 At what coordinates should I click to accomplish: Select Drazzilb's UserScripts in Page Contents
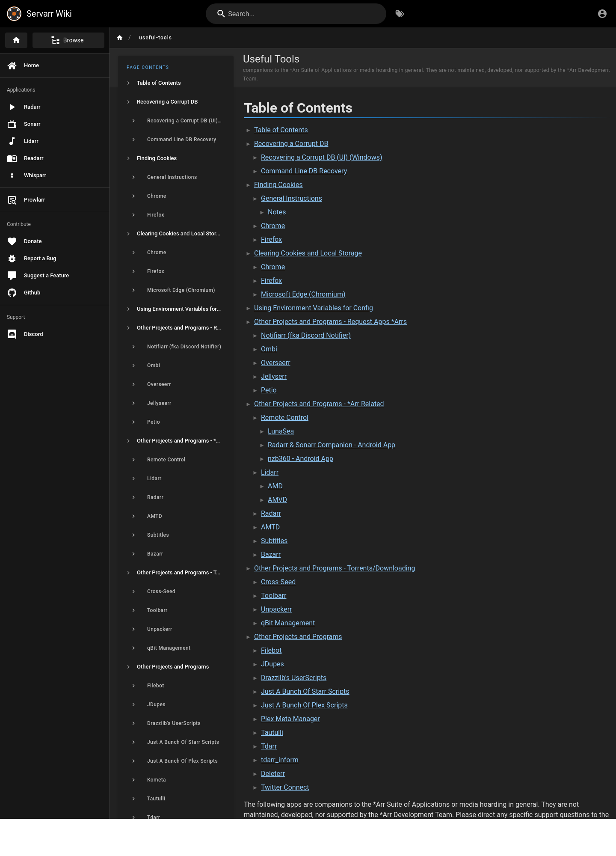(176, 723)
